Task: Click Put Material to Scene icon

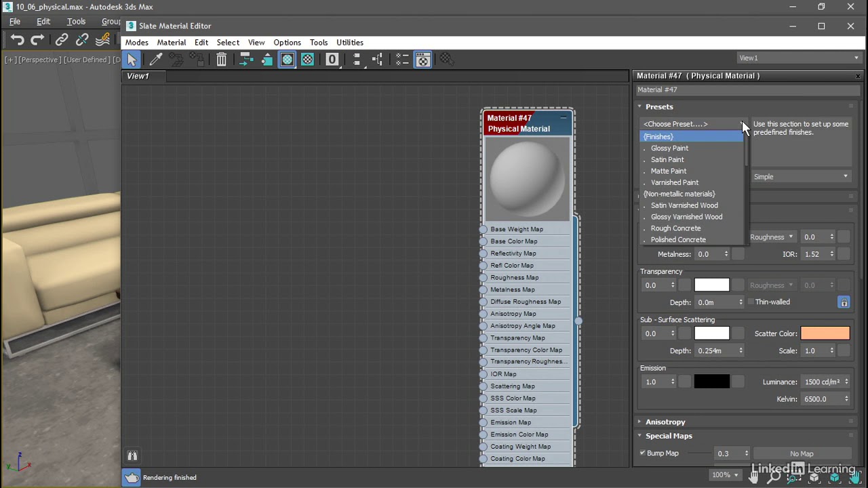Action: click(176, 60)
